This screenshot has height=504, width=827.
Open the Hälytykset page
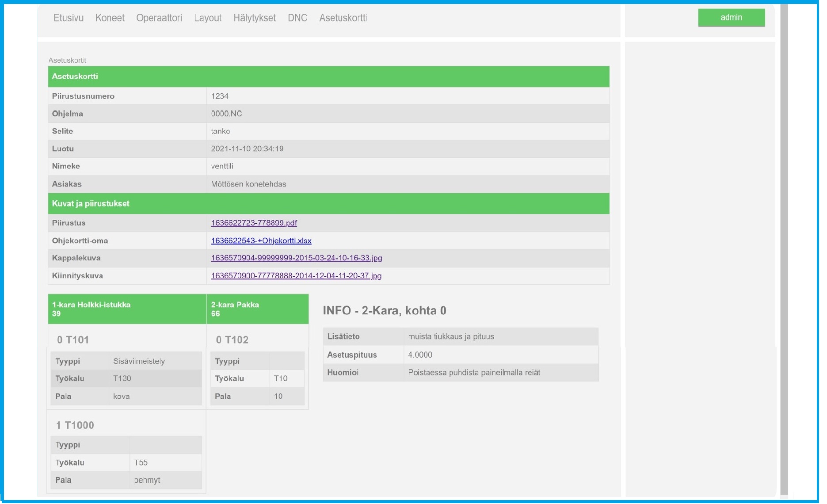(255, 18)
